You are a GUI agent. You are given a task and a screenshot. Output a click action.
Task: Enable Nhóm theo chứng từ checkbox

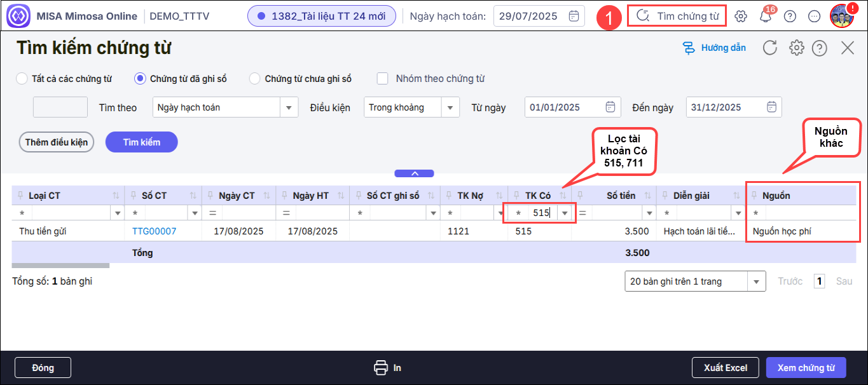point(383,79)
